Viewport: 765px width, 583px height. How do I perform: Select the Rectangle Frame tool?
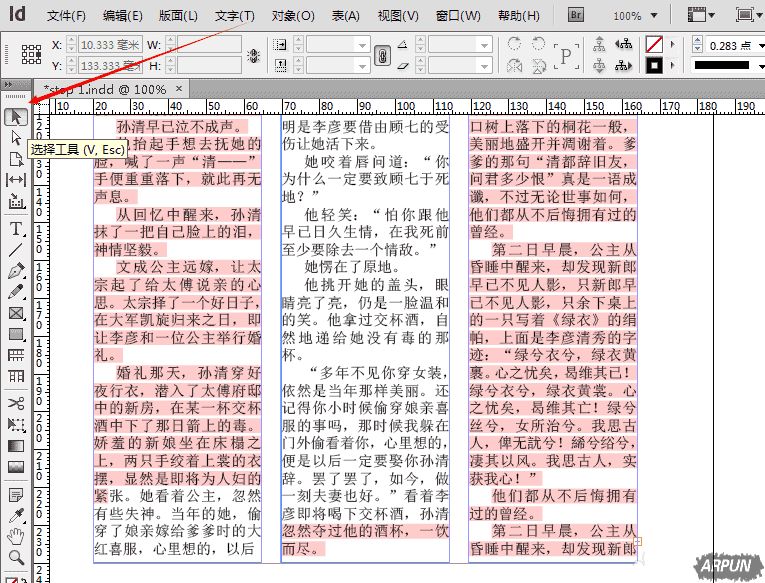(x=16, y=313)
